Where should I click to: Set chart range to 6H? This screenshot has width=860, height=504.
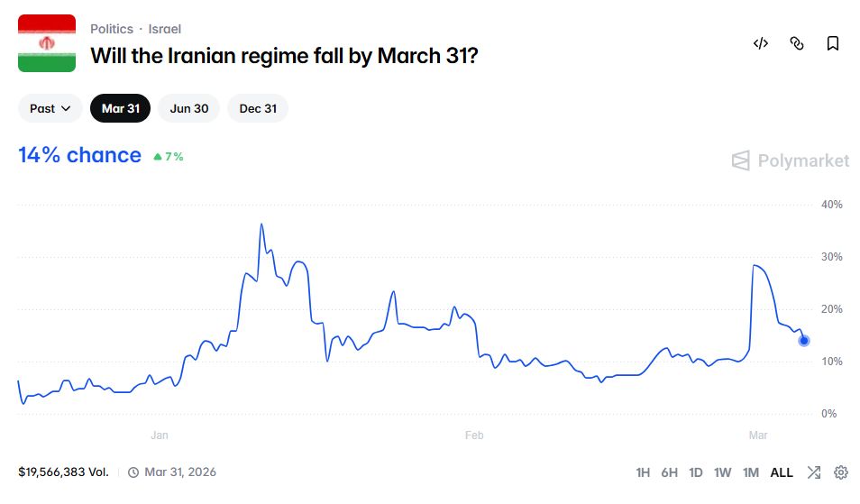pyautogui.click(x=669, y=472)
